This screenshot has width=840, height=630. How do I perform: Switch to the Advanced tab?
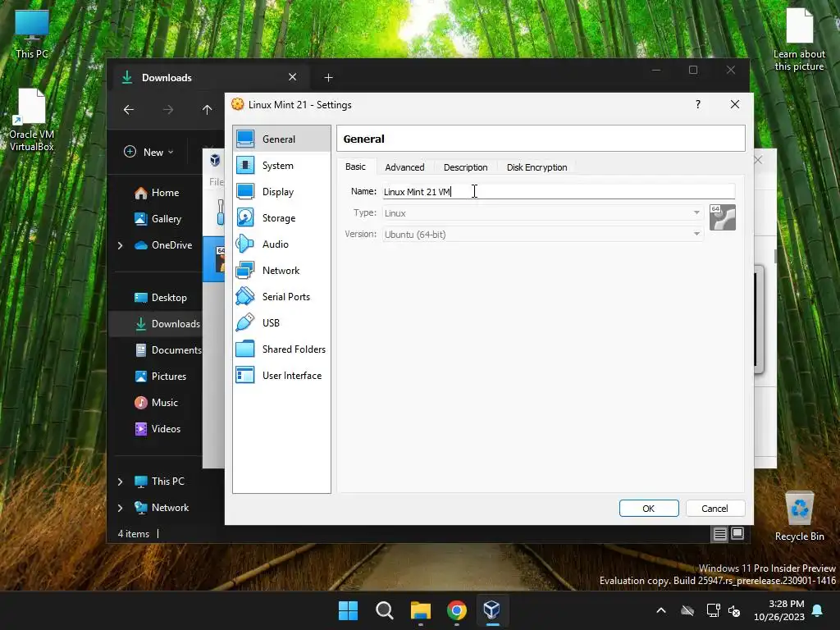[x=404, y=167]
